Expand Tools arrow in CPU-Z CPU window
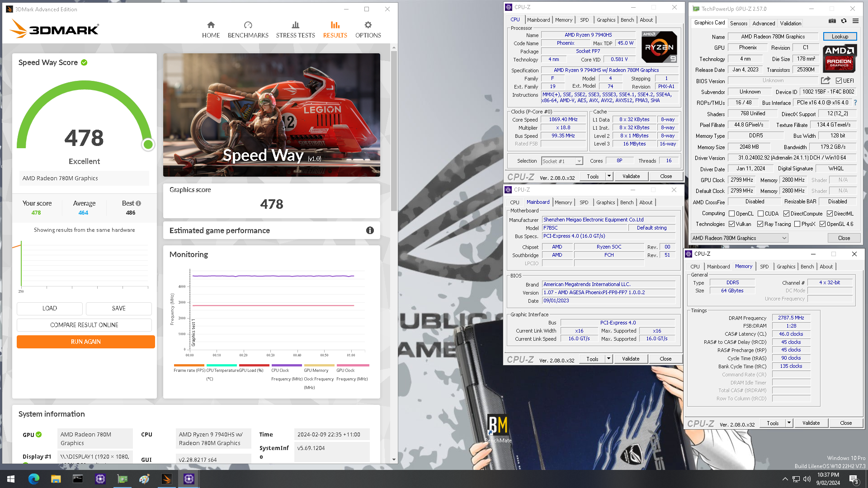 point(609,176)
